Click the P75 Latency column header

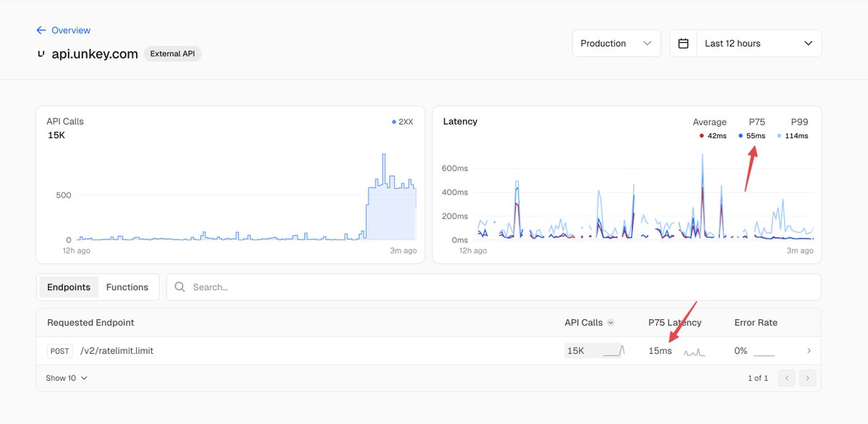click(x=675, y=323)
